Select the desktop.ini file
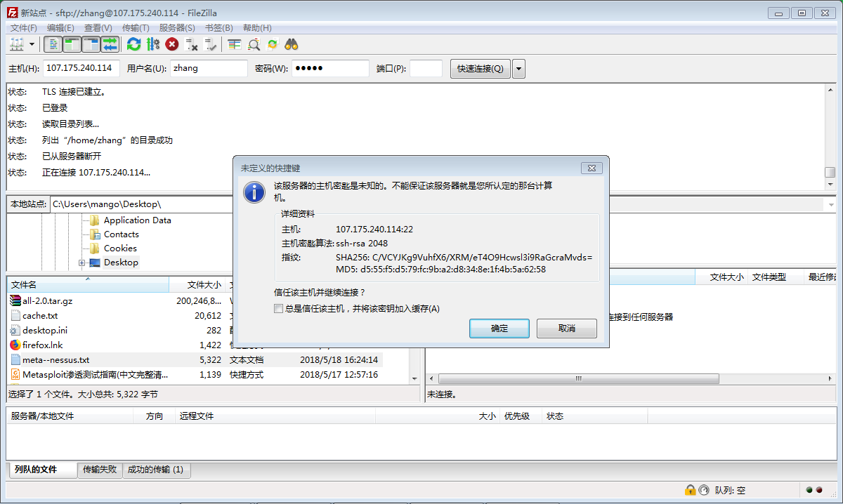This screenshot has height=504, width=843. point(44,331)
